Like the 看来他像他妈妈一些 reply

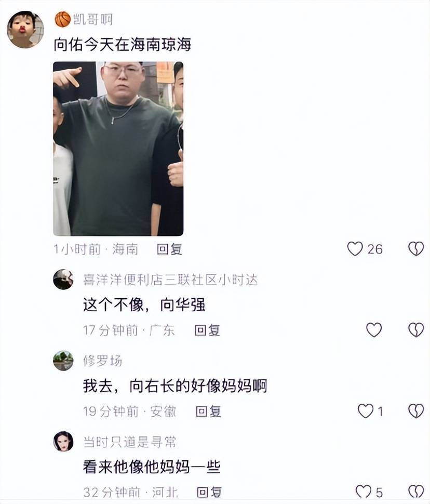pyautogui.click(x=364, y=492)
